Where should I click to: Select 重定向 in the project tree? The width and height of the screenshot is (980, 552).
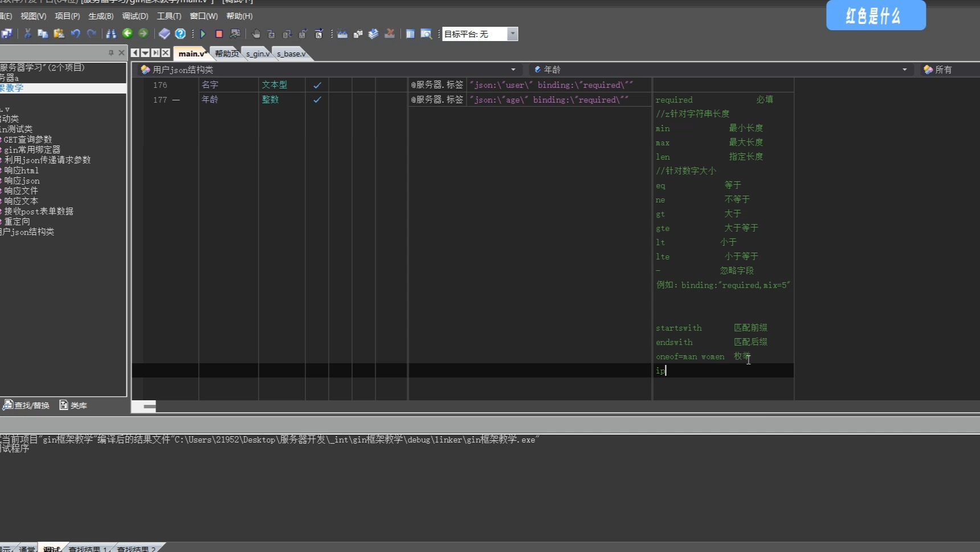click(17, 221)
